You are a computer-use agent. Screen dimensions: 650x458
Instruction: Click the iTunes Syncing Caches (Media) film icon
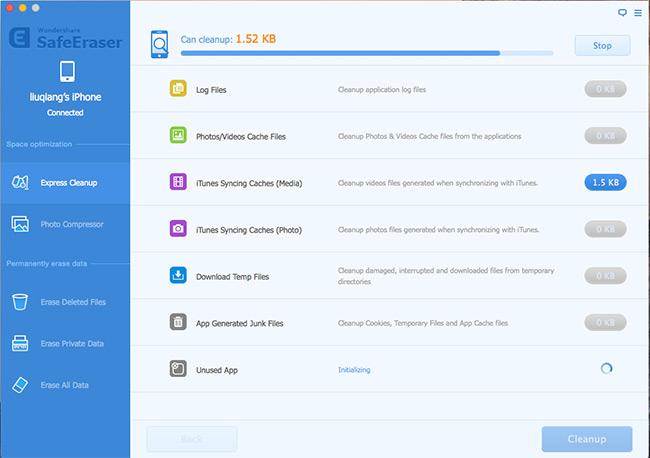point(178,182)
